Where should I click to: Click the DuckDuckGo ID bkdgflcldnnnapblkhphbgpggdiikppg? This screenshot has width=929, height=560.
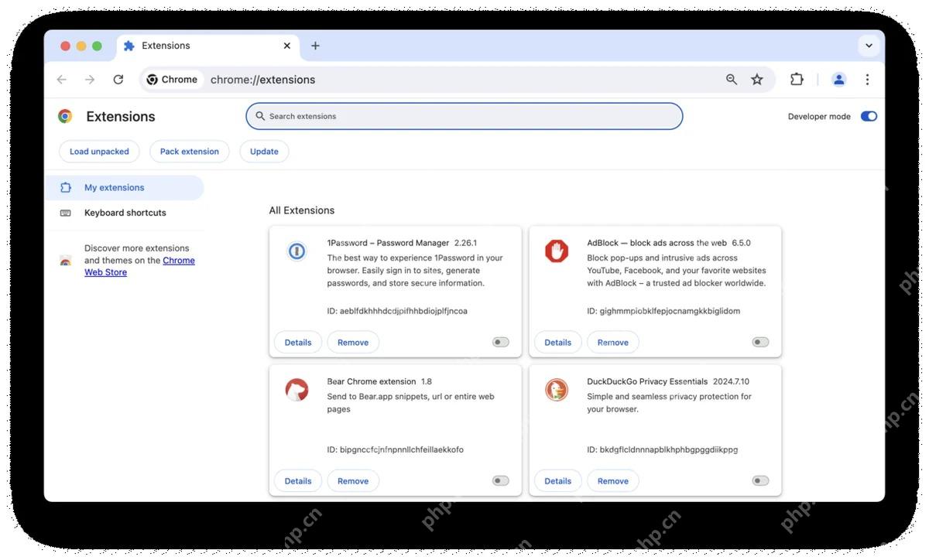tap(663, 449)
